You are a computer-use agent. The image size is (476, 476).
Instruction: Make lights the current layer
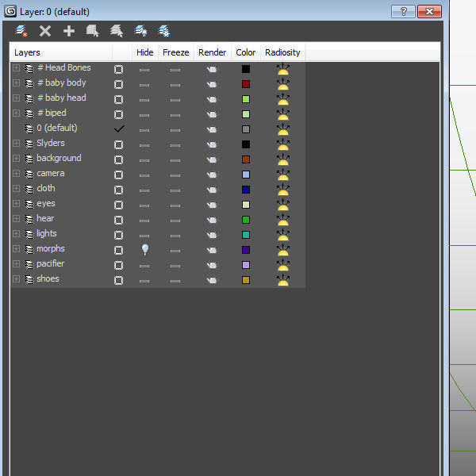[x=119, y=235]
